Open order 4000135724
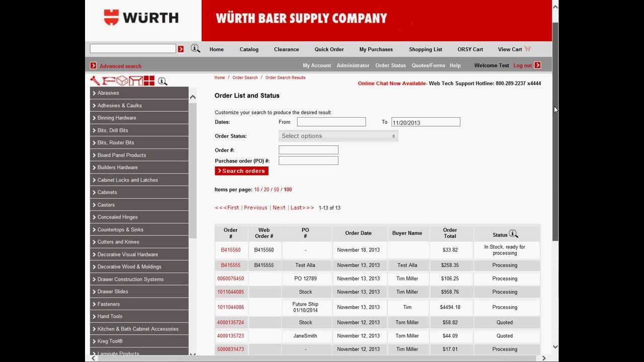The width and height of the screenshot is (644, 362). pyautogui.click(x=230, y=322)
